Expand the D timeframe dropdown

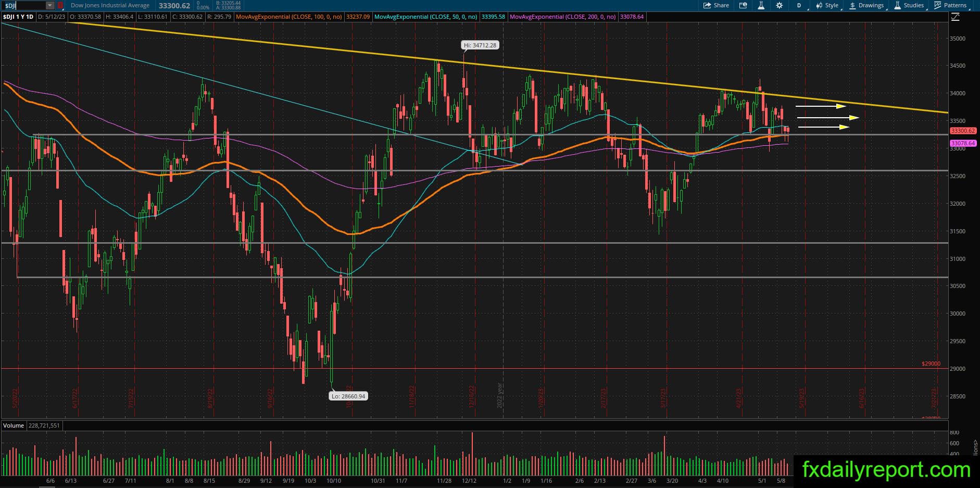pyautogui.click(x=800, y=5)
